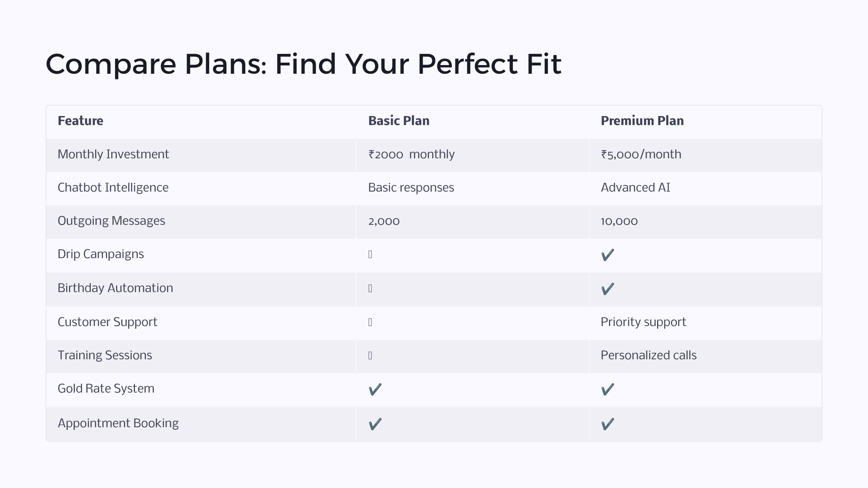This screenshot has height=488, width=868.
Task: Select the Basic Plan column header
Action: click(399, 121)
